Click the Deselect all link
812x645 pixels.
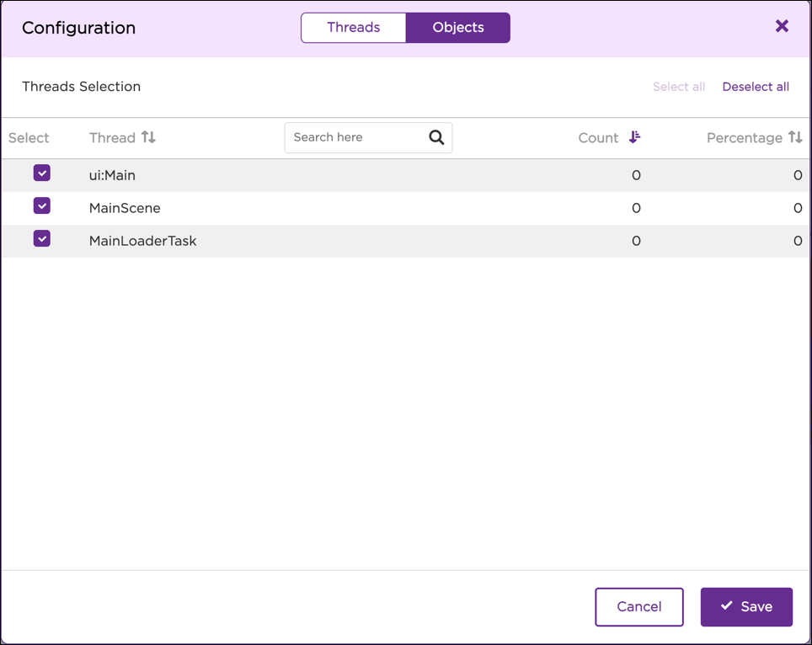[756, 86]
